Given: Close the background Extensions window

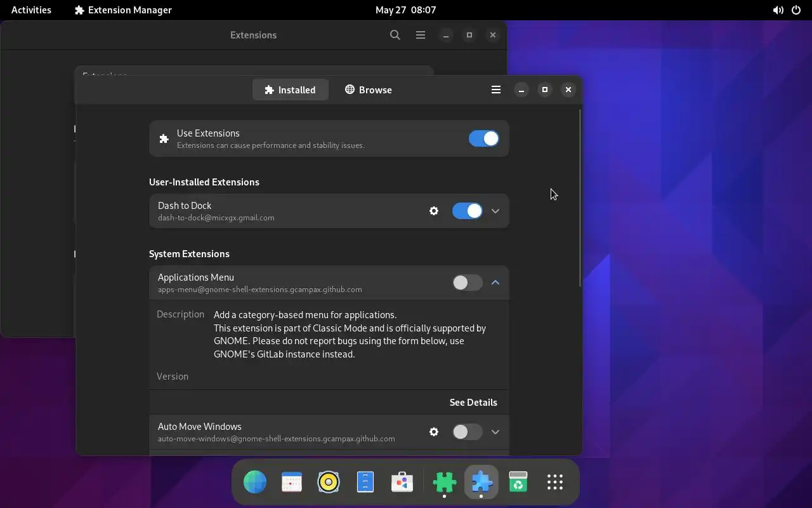Looking at the screenshot, I should click(x=493, y=35).
